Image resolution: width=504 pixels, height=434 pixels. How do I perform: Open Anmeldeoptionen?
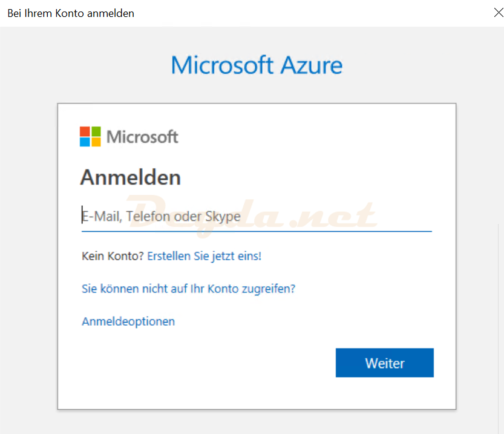128,321
